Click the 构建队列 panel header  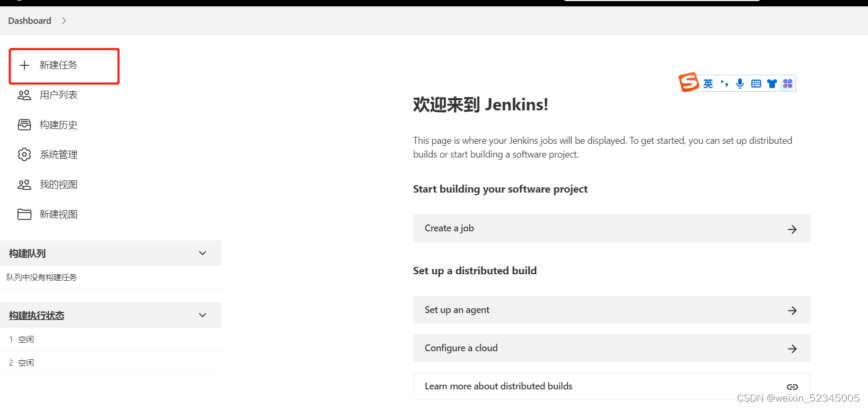click(110, 253)
